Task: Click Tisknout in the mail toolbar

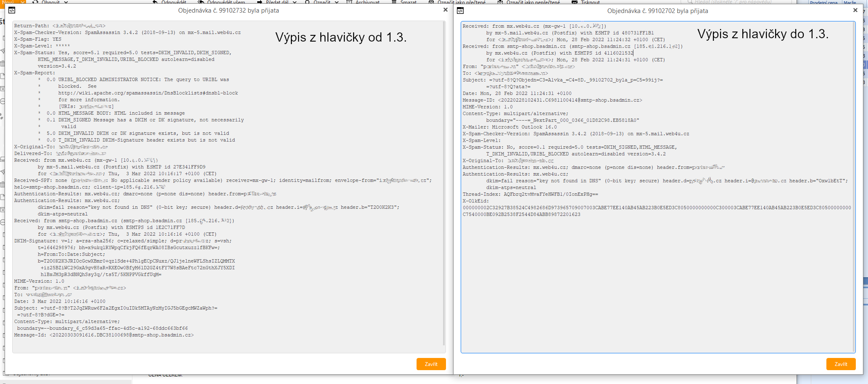Action: (x=586, y=2)
